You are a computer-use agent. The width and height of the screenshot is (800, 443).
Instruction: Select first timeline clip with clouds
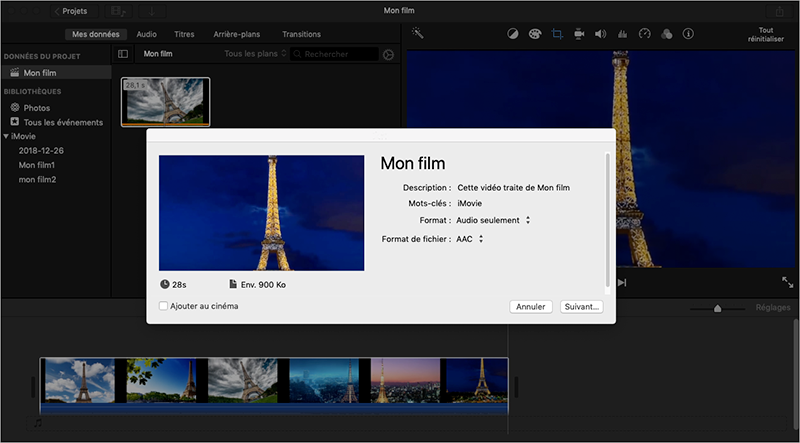point(80,380)
